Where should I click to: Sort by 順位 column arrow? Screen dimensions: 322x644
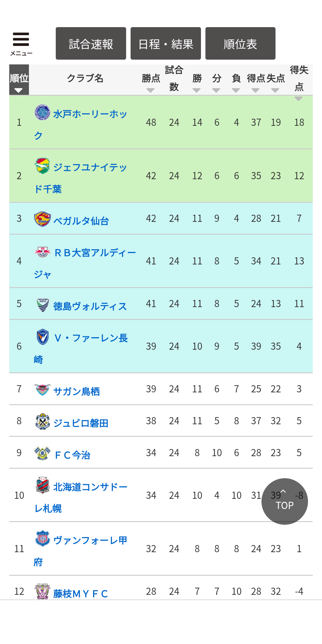coord(18,90)
